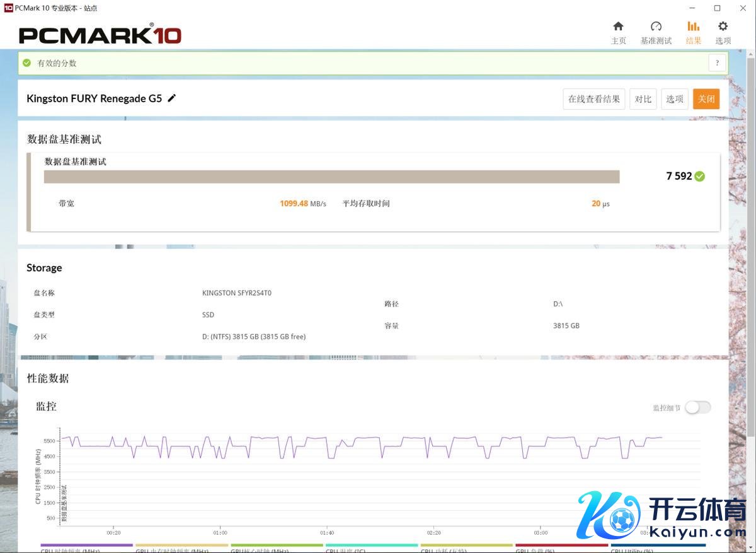Toggle the 监控细节 switch
This screenshot has width=756, height=553.
698,407
